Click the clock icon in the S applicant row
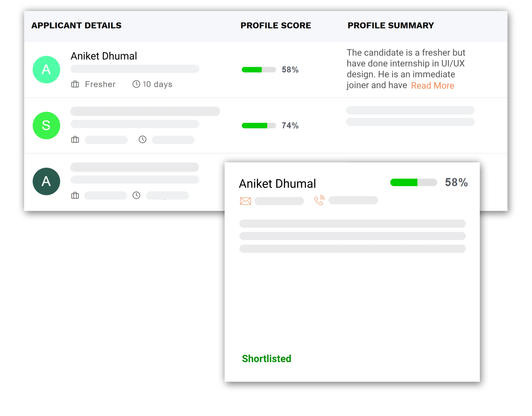532x416 pixels. click(x=142, y=139)
